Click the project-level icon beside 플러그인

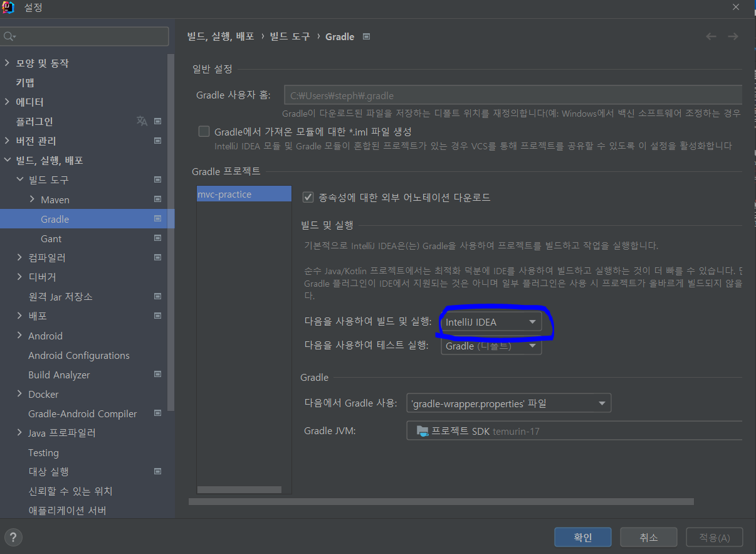tap(157, 121)
